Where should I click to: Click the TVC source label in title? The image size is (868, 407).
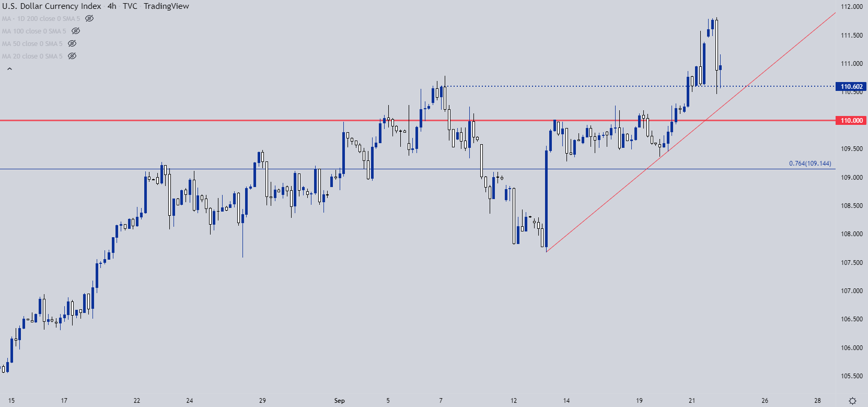(130, 6)
